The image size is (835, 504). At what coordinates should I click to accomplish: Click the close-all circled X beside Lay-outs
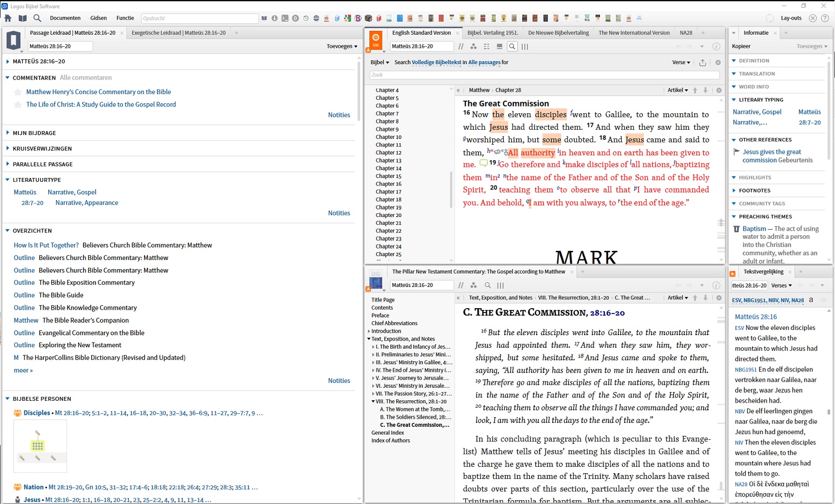pyautogui.click(x=813, y=18)
